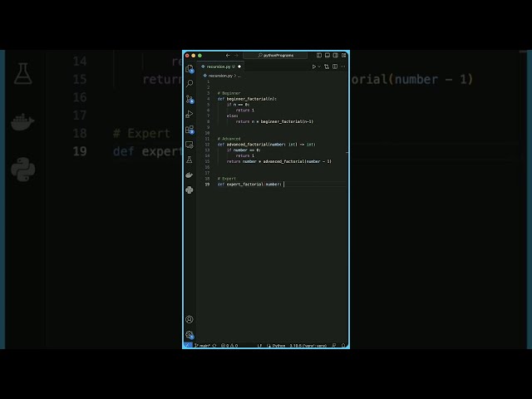
Task: Open the Testing flask view
Action: pyautogui.click(x=190, y=160)
